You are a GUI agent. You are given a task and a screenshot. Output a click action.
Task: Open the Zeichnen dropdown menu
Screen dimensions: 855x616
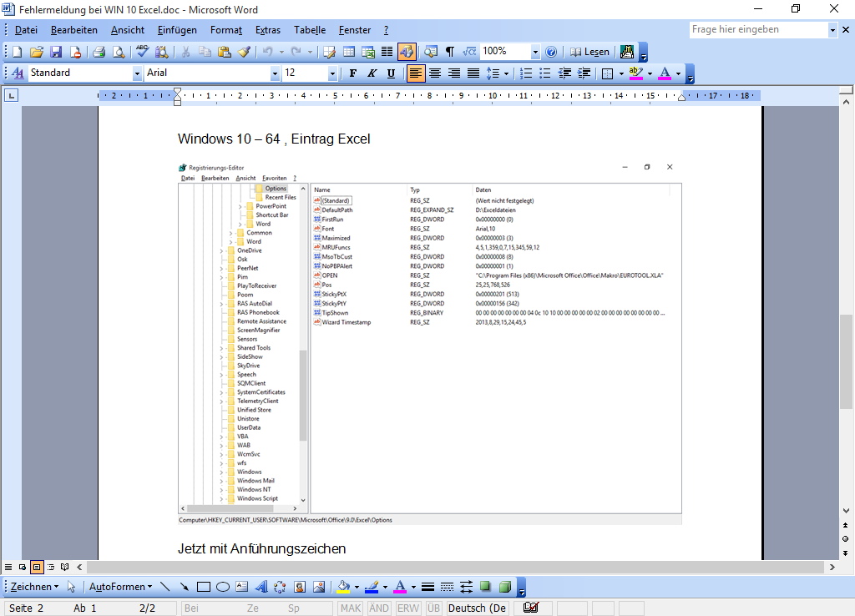(x=34, y=587)
